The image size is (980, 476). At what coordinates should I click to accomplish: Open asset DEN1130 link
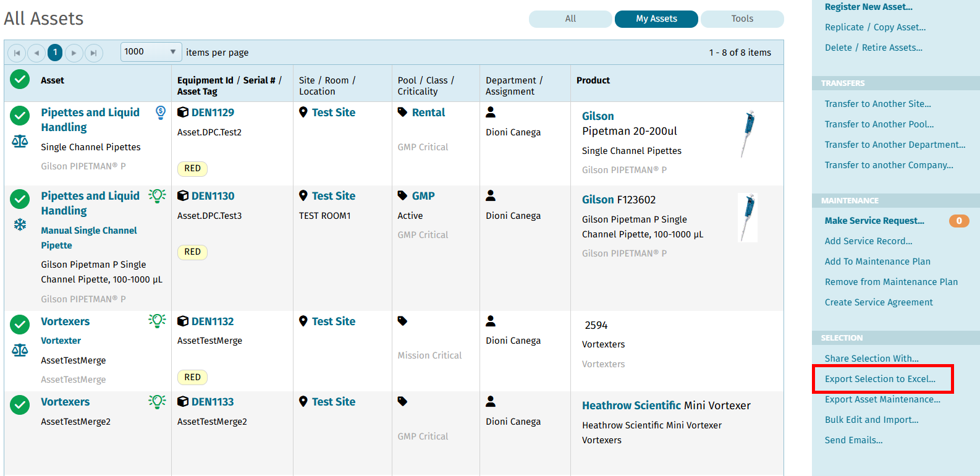213,196
